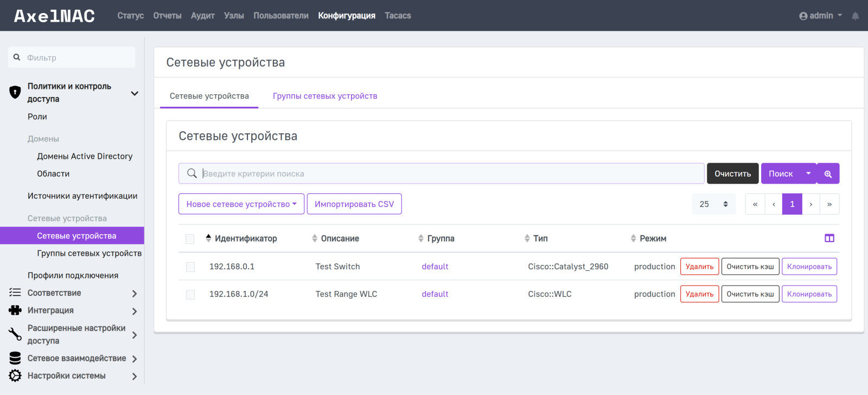Expand the Новое сетевое устройство dropdown
The height and width of the screenshot is (395, 868).
[241, 204]
